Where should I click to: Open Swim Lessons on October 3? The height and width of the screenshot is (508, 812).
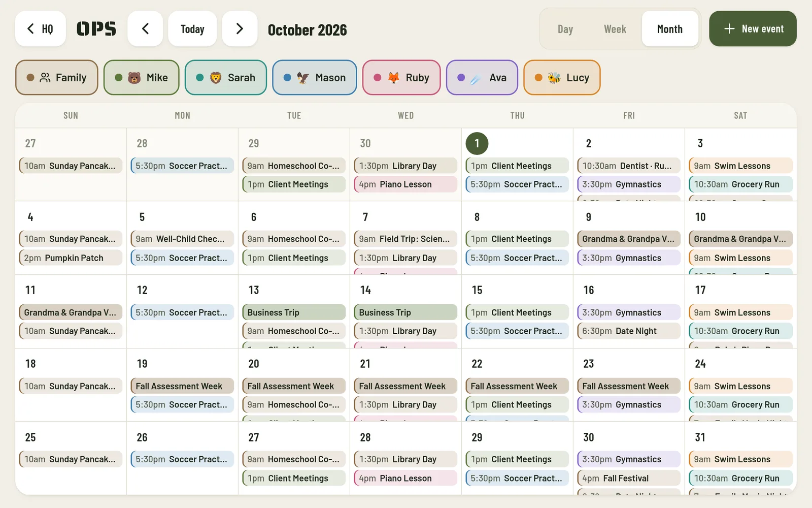point(740,166)
